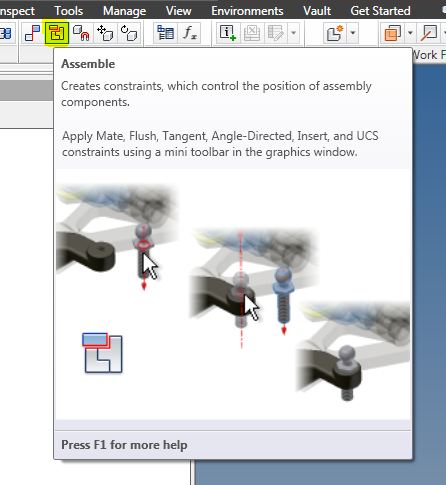The image size is (446, 485).
Task: Open the fx Parameters tool
Action: (190, 33)
